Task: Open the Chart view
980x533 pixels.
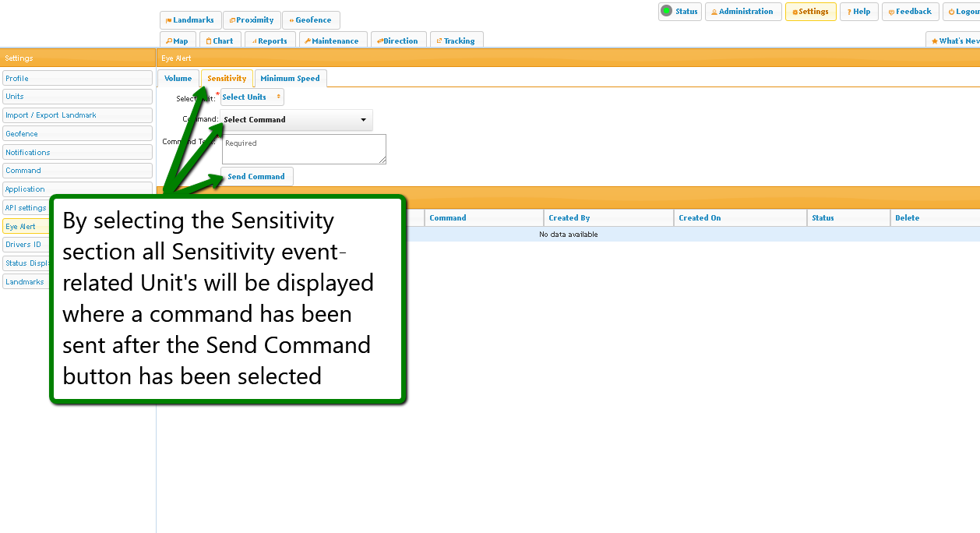Action: click(220, 41)
